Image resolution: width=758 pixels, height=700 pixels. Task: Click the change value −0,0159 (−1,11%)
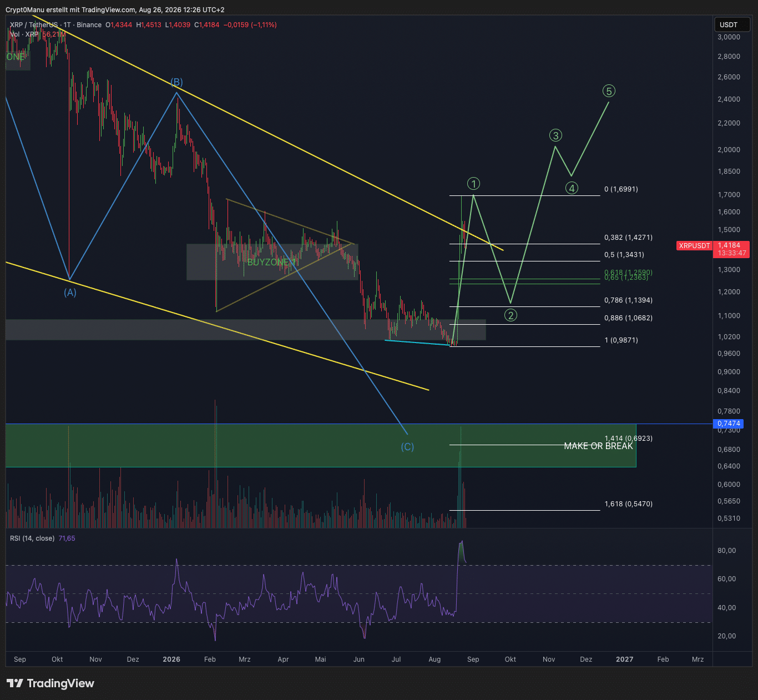tap(250, 25)
